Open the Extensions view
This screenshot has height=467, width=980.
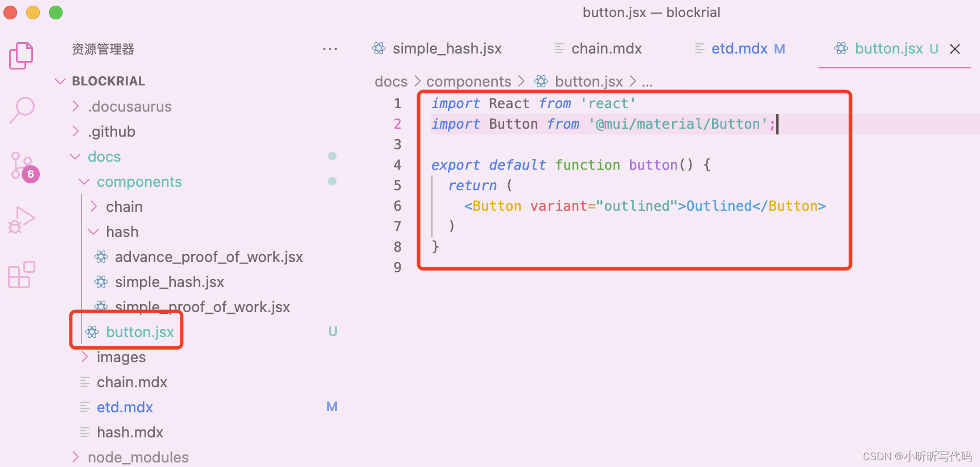coord(22,275)
